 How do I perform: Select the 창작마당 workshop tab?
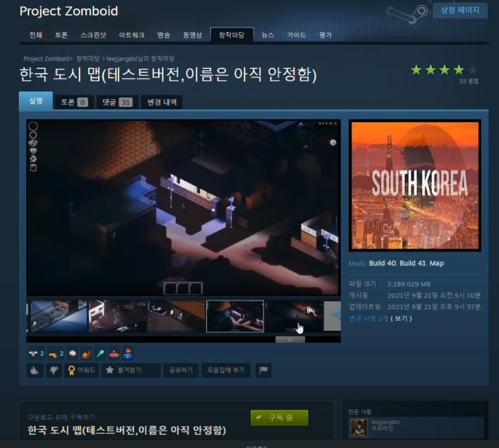[x=231, y=35]
